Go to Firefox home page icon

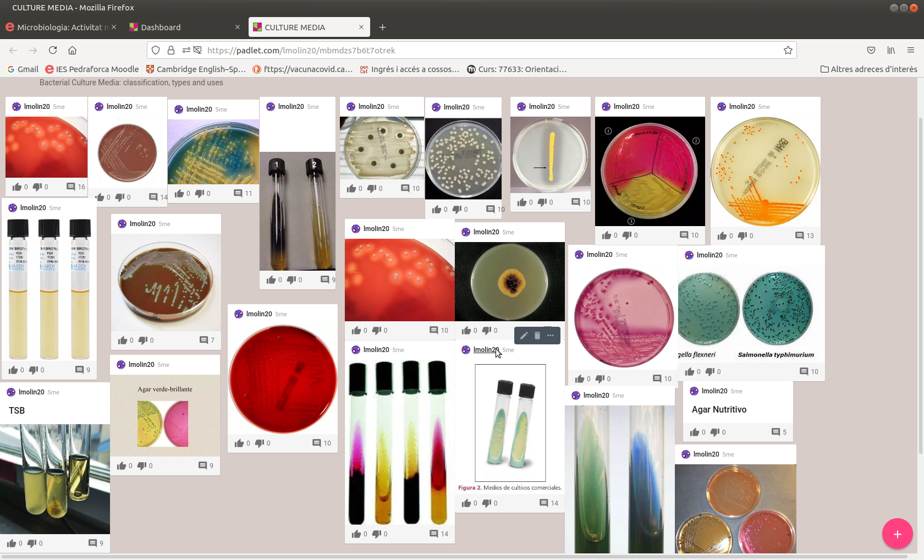coord(72,51)
